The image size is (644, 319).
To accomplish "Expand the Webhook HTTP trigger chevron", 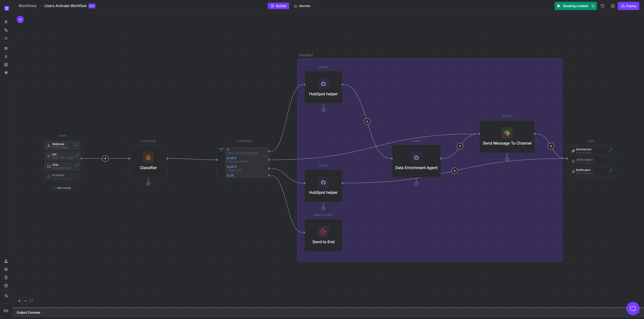I will click(x=76, y=146).
